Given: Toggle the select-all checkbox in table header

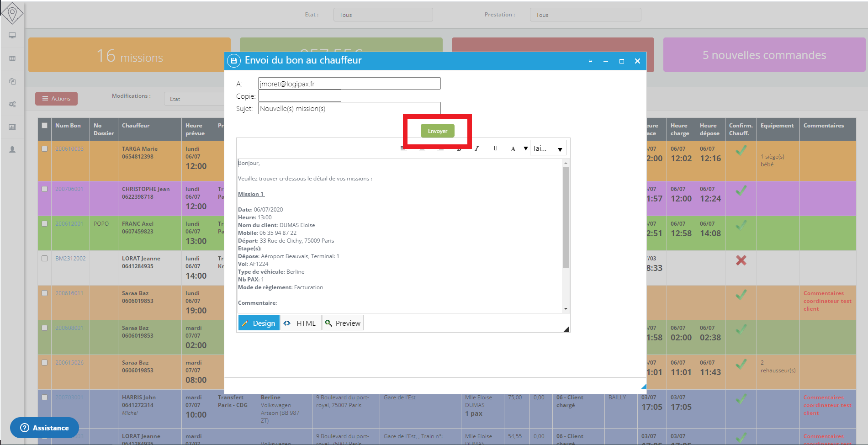Looking at the screenshot, I should click(x=44, y=125).
